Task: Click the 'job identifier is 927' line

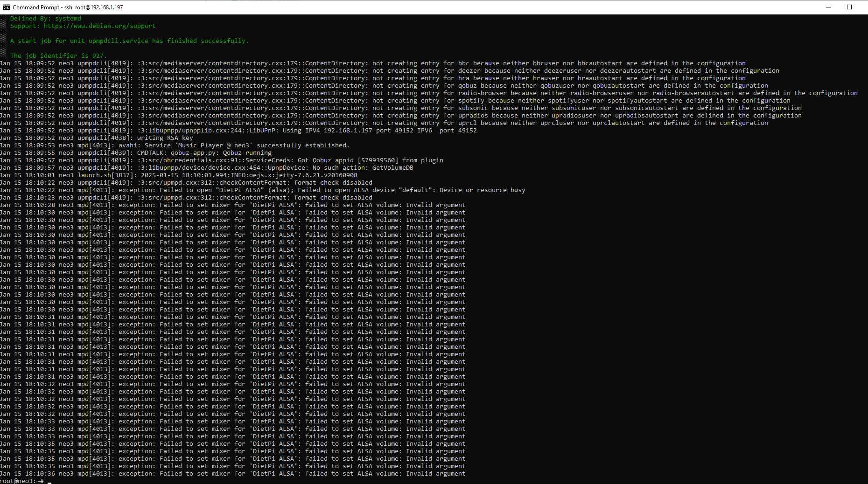Action: pos(58,56)
